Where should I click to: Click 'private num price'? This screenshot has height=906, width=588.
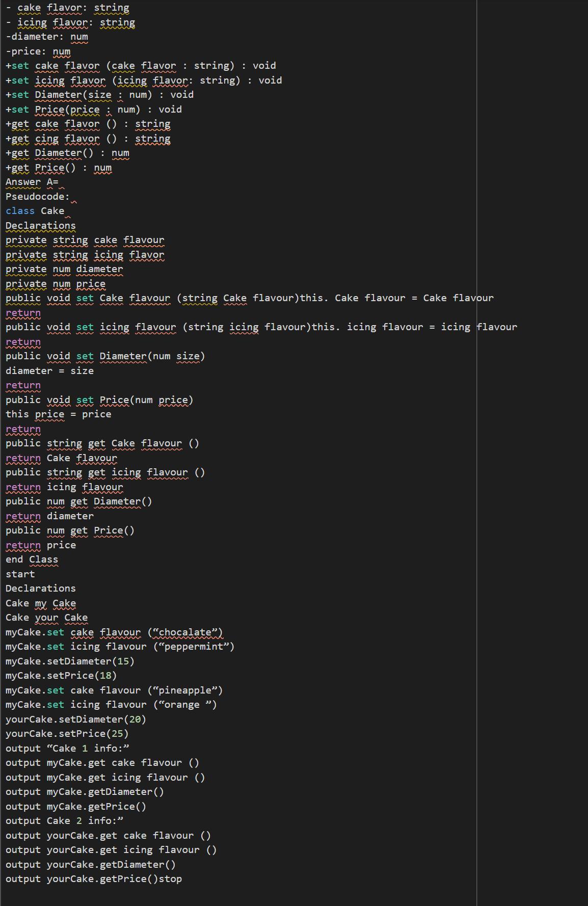click(x=56, y=284)
